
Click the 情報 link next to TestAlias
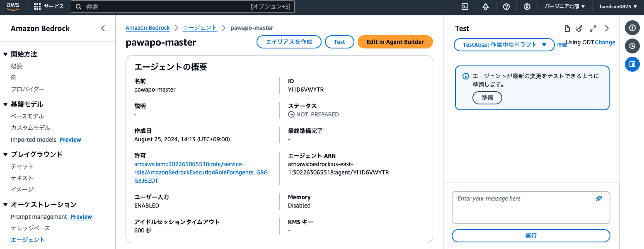point(562,45)
